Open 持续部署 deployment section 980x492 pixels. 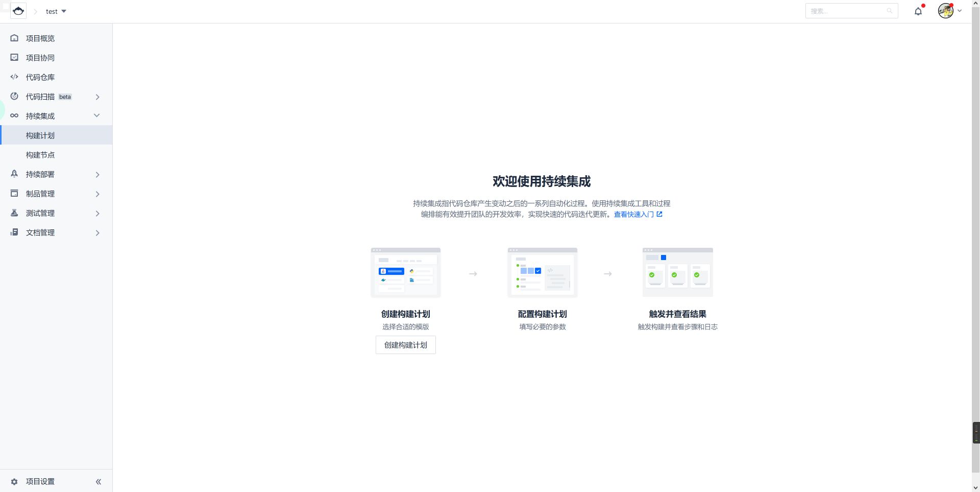pos(40,174)
